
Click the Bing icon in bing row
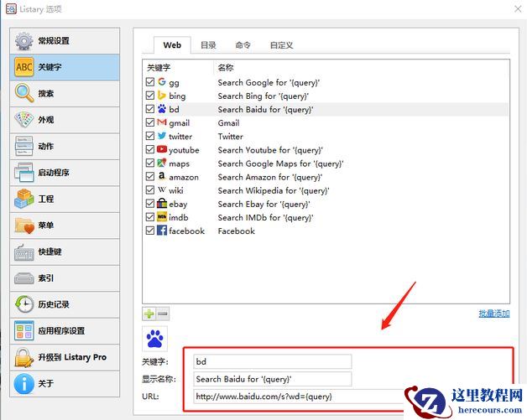pyautogui.click(x=162, y=96)
